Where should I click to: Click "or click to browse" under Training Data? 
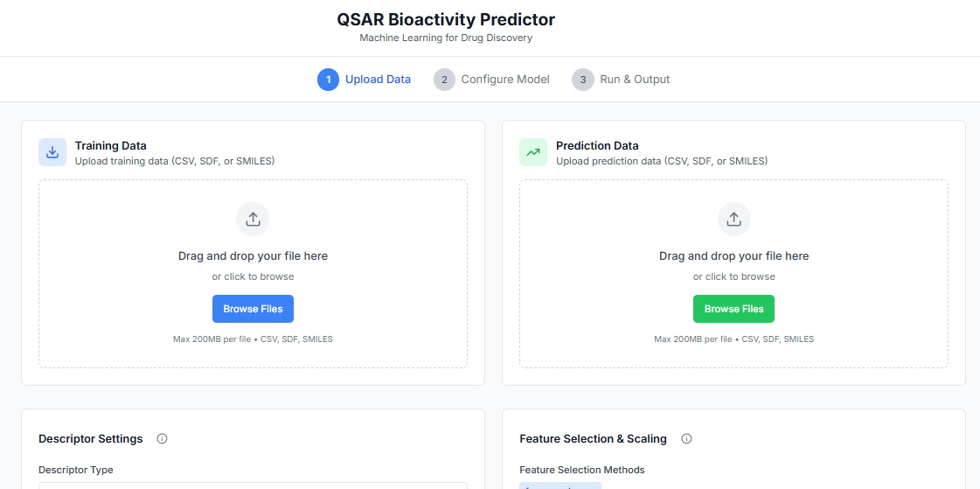(x=253, y=276)
